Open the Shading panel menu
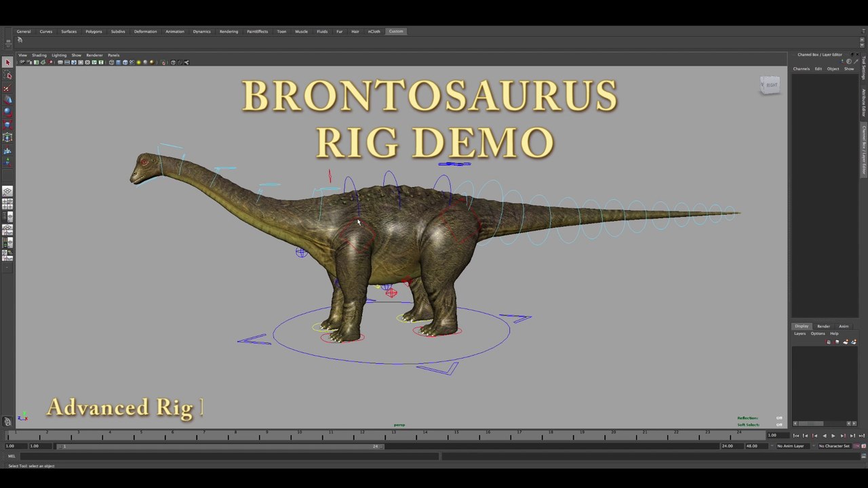Screen dimensions: 868x488 click(39, 55)
